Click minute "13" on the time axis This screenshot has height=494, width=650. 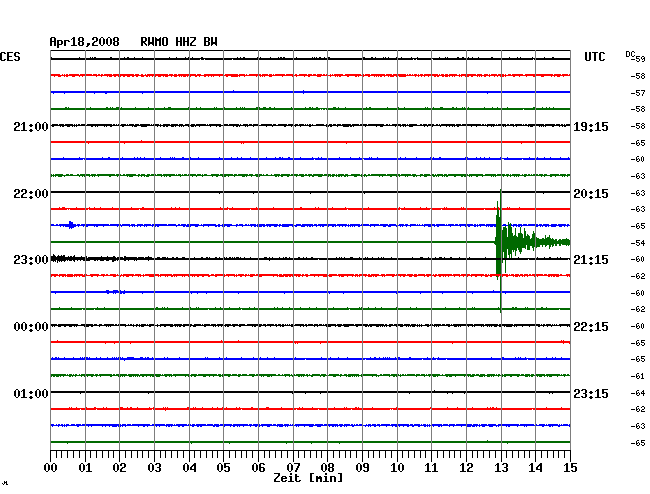[501, 468]
